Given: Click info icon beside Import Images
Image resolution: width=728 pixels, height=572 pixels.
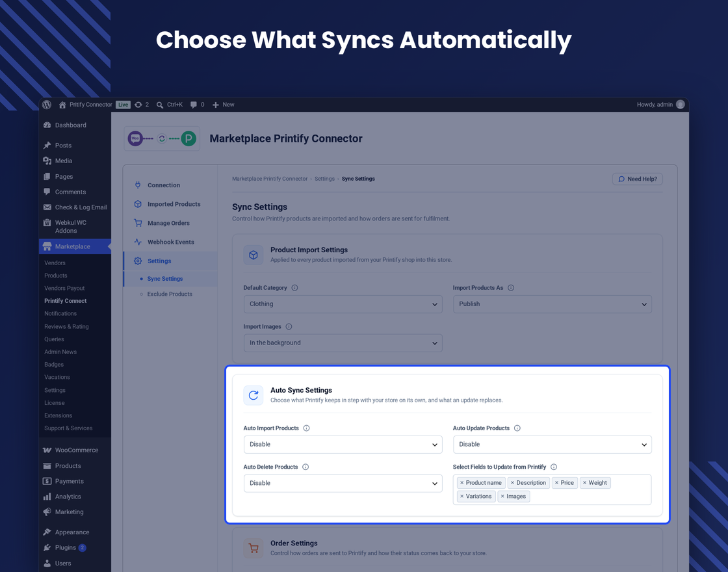Looking at the screenshot, I should tap(289, 327).
